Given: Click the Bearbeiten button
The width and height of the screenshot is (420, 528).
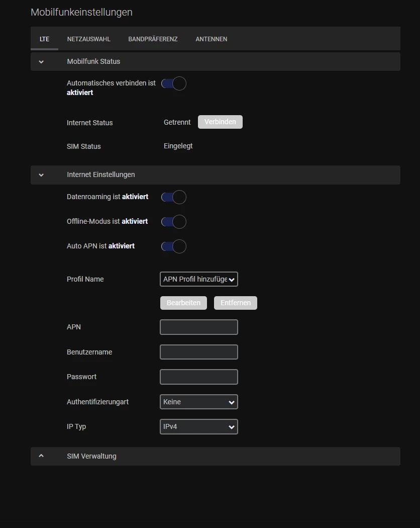Looking at the screenshot, I should point(183,303).
